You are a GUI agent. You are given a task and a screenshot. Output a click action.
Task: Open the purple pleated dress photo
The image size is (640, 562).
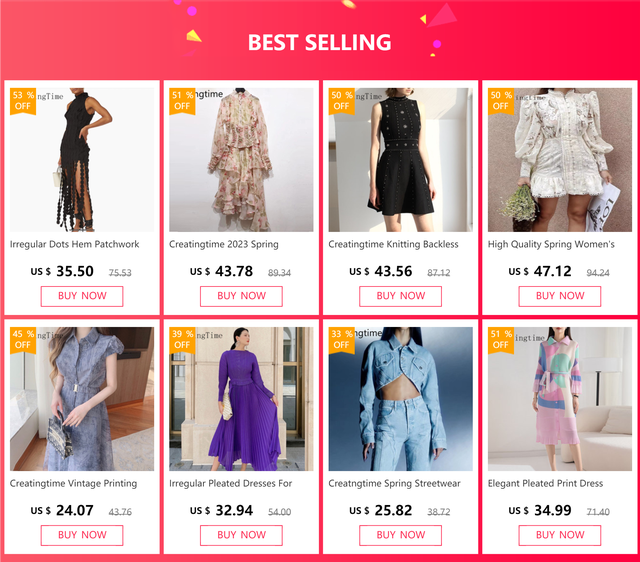click(241, 400)
